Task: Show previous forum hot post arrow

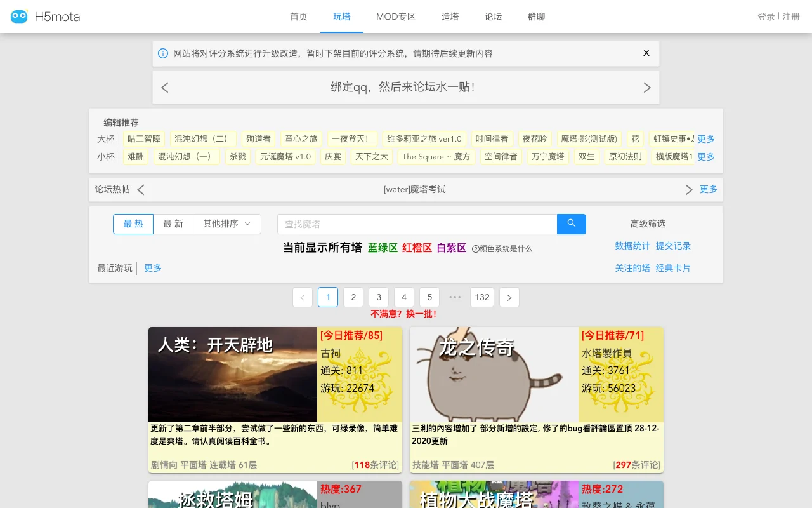Action: pos(141,189)
